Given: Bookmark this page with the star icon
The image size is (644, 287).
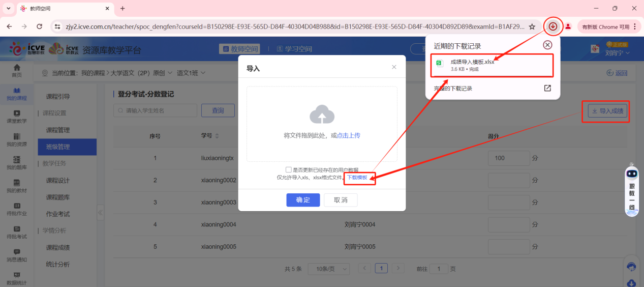Looking at the screenshot, I should click(x=532, y=26).
